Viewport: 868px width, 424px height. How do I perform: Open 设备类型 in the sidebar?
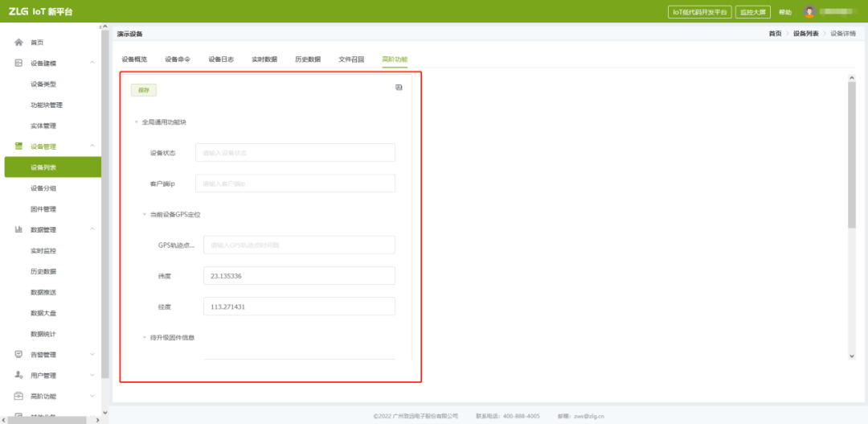click(x=43, y=84)
